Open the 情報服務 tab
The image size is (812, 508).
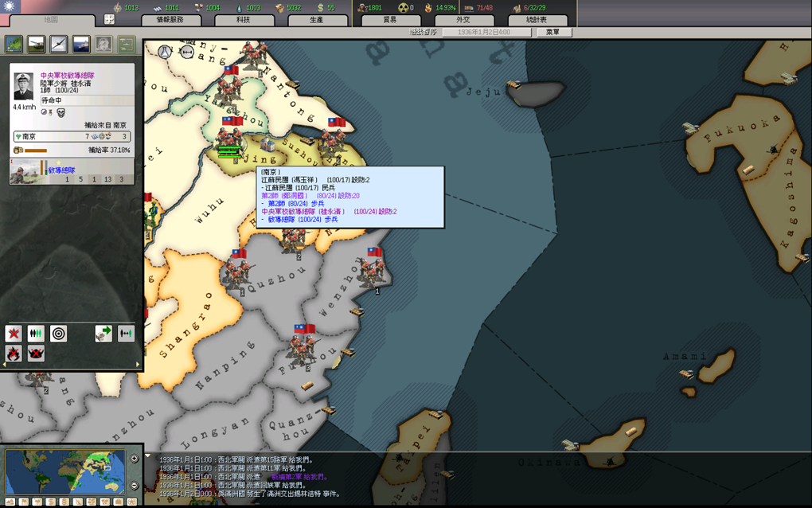pyautogui.click(x=170, y=20)
